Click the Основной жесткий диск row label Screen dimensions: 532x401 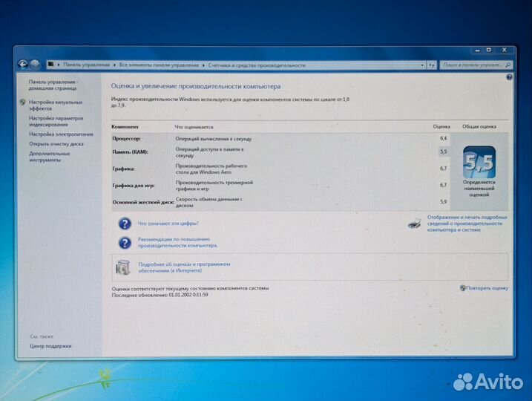click(x=143, y=202)
